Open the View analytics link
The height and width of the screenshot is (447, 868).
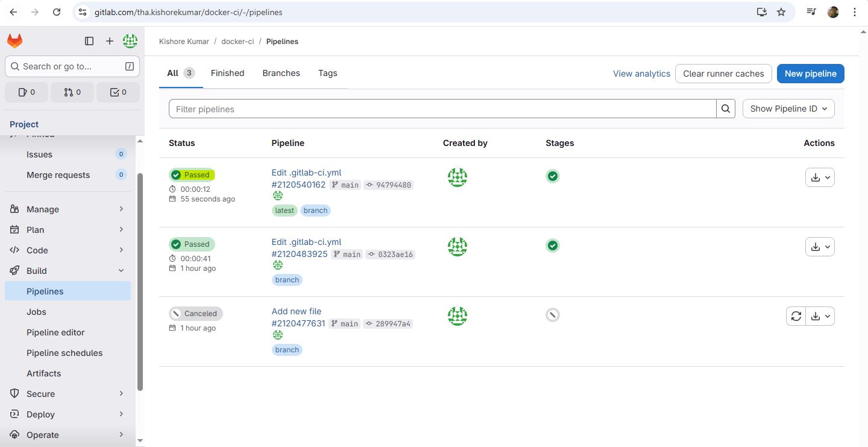(641, 74)
